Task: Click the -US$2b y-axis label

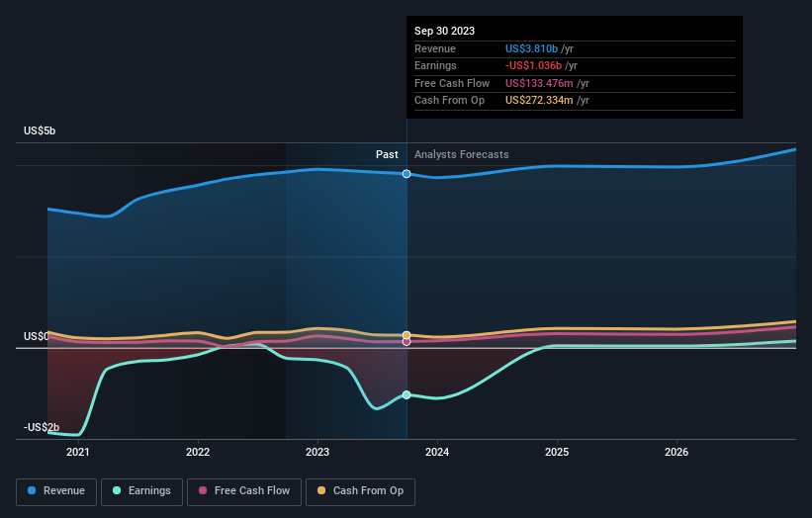Action: click(42, 427)
